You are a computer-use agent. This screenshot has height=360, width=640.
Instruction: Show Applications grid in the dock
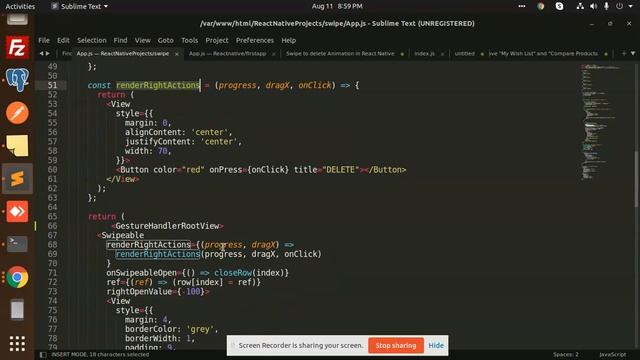pos(17,343)
